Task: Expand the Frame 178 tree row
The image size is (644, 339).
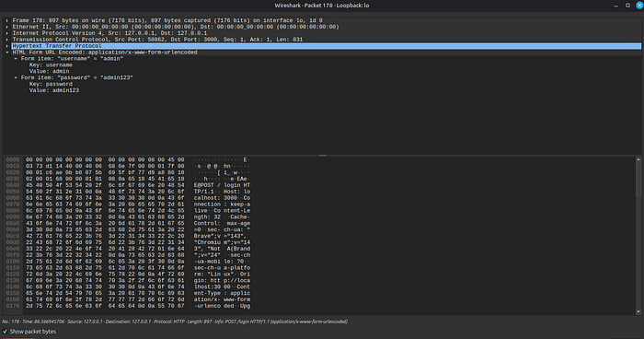Action: [x=7, y=20]
